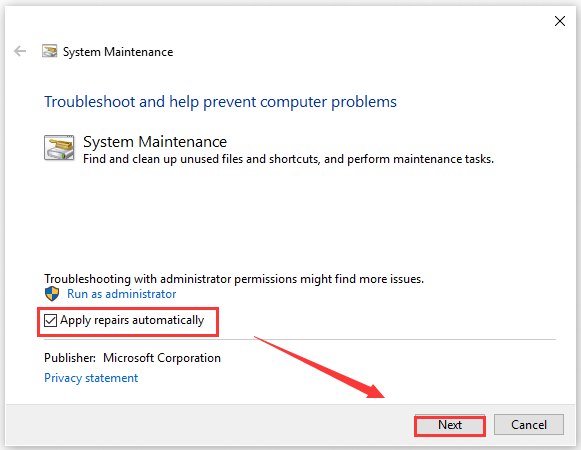Click the Microsoft Corporation publisher name

pos(162,358)
